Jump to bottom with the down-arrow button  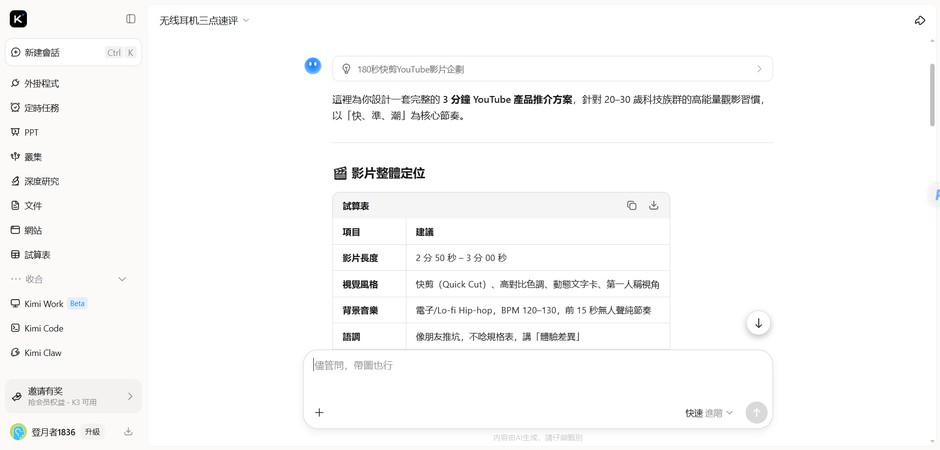[x=758, y=323]
